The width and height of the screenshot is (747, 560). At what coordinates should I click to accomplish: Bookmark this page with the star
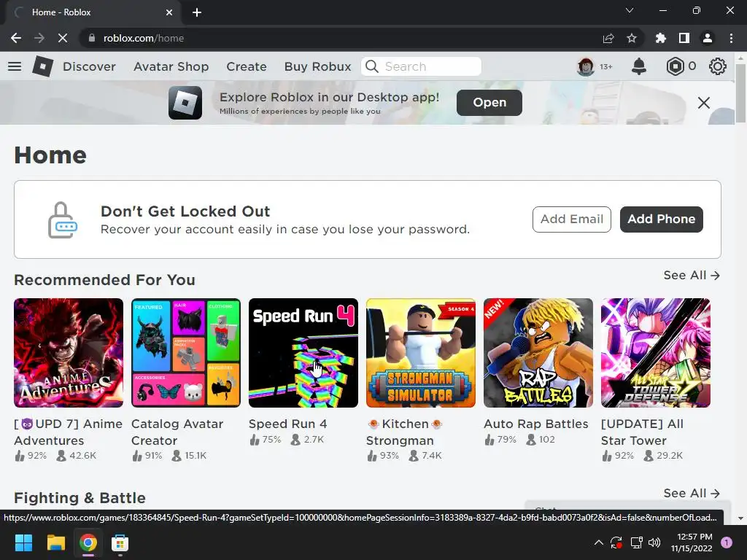632,38
